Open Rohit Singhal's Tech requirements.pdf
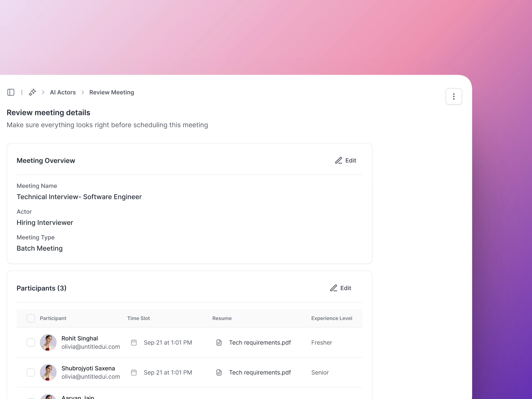This screenshot has width=532, height=399. pyautogui.click(x=260, y=342)
